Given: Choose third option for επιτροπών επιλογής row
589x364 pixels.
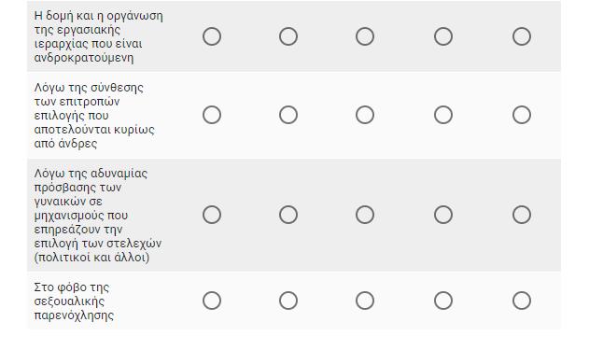Looking at the screenshot, I should click(x=365, y=115).
